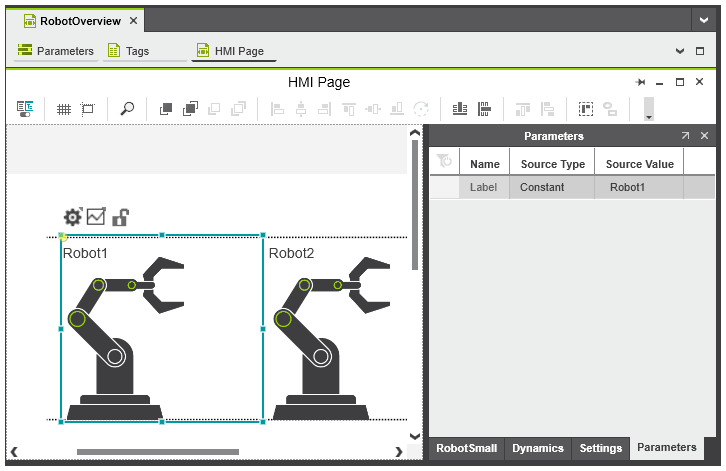Expand the chevron beside HMI Page tab row
Viewport: 726px width, 471px height.
click(679, 51)
